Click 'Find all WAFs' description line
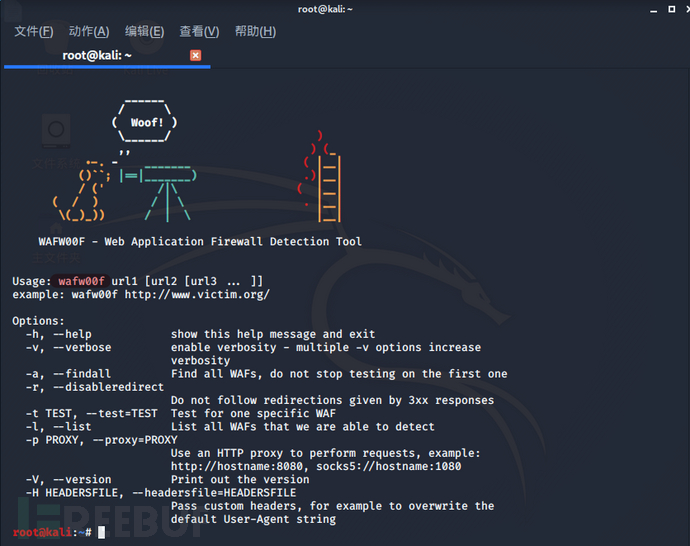 coord(339,374)
